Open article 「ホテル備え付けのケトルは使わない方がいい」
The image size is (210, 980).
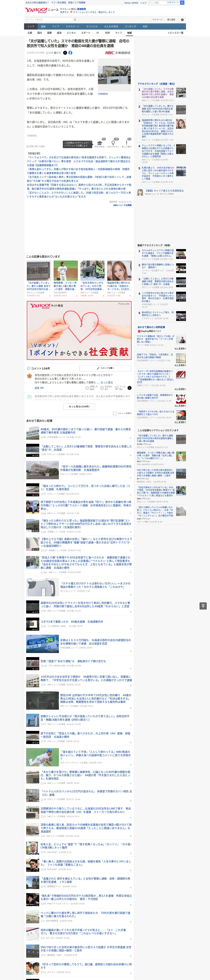tap(95, 585)
